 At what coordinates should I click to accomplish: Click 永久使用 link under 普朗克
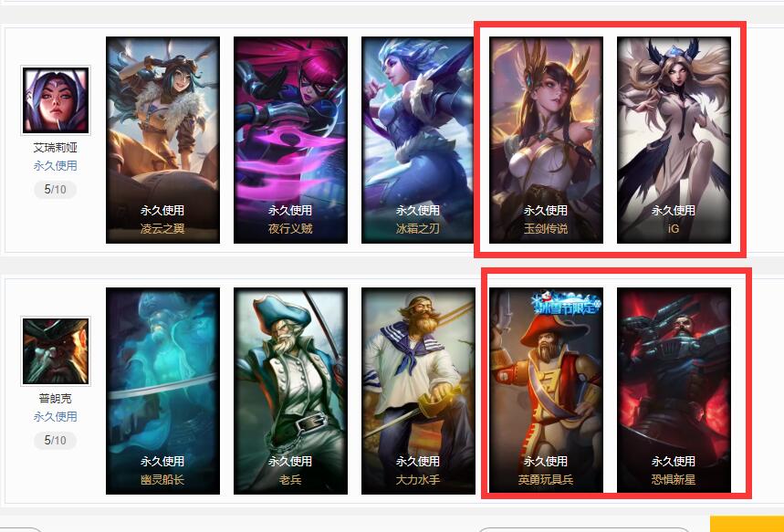56,416
